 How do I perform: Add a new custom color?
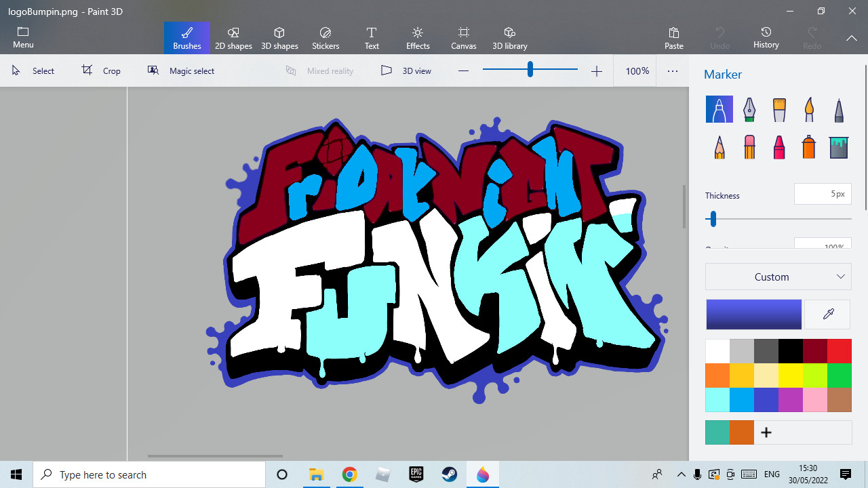(x=766, y=432)
